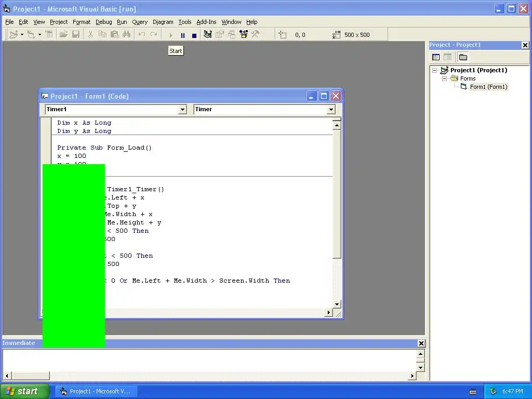Click the Add Form toolbar icon
Screen dimensions: 532x399
coord(31,35)
